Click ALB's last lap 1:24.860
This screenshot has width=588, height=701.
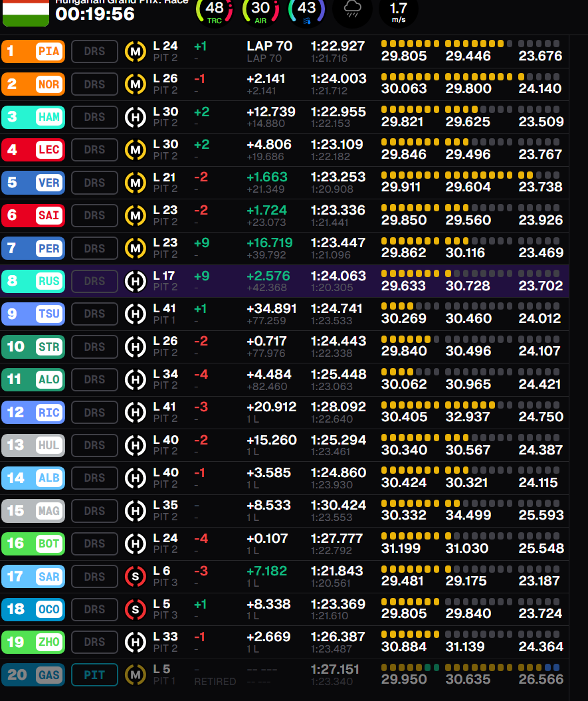click(338, 472)
